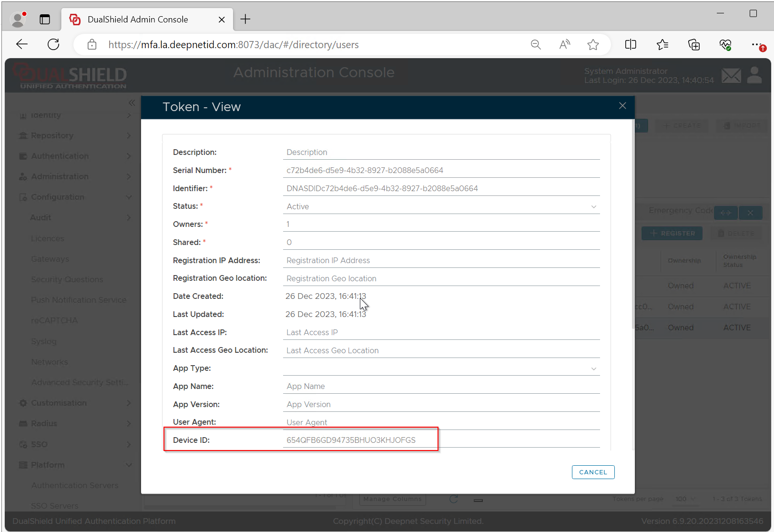Go back to previous page
This screenshot has width=774, height=532.
click(x=22, y=45)
